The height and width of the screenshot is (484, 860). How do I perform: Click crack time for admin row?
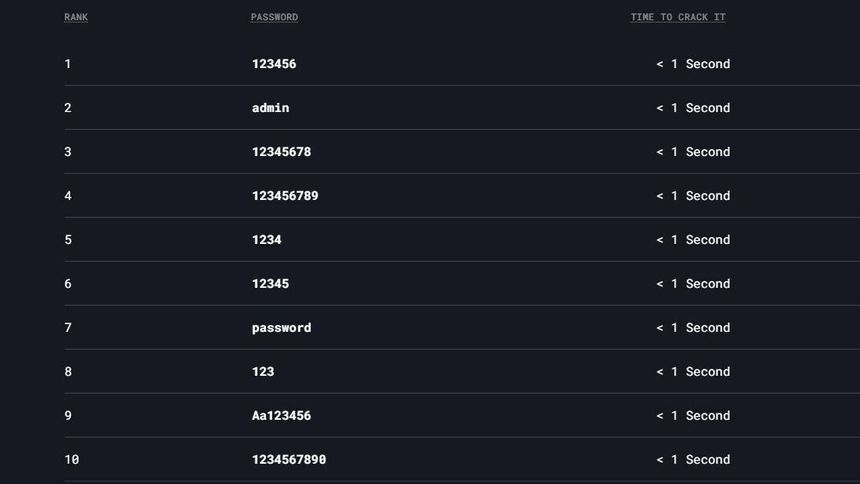pyautogui.click(x=693, y=108)
